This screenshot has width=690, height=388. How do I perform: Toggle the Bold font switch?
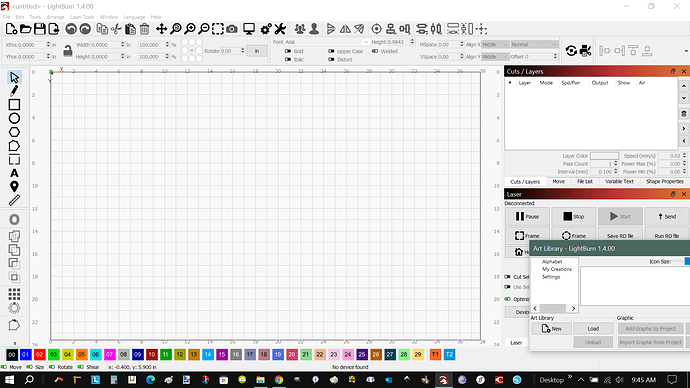click(288, 51)
